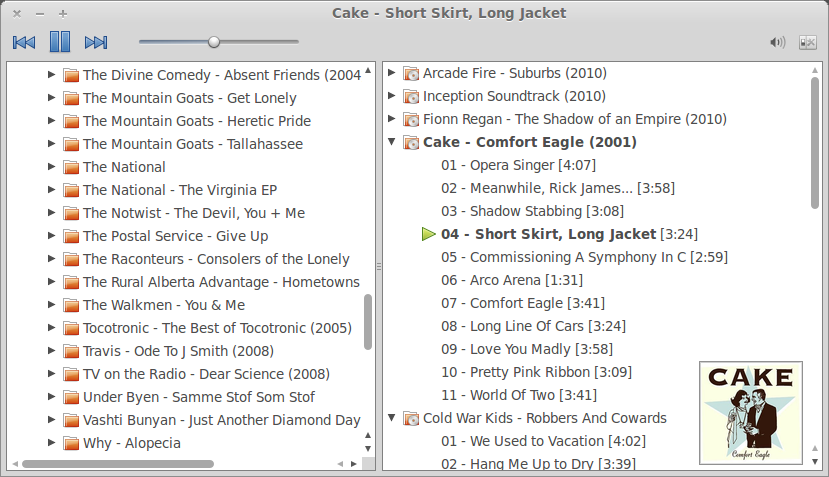Expand The National - The Virginia EP folder

(51, 189)
